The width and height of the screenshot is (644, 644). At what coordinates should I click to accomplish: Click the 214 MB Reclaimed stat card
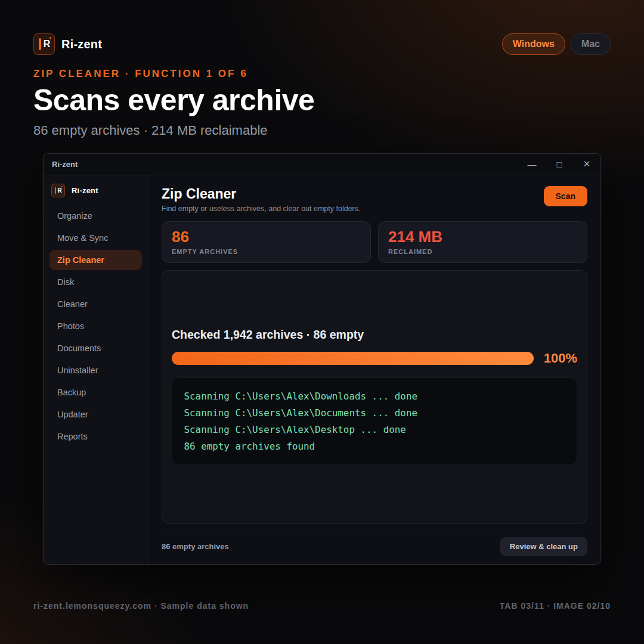pos(482,242)
